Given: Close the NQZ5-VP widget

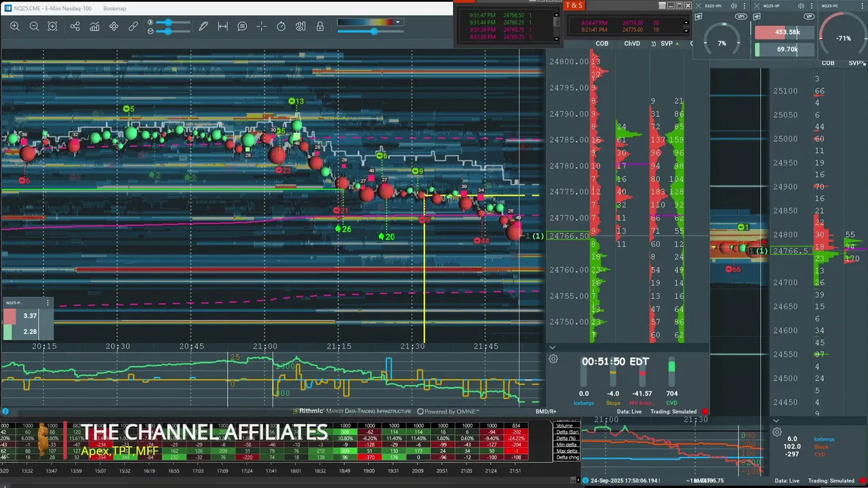Looking at the screenshot, I should click(757, 6).
